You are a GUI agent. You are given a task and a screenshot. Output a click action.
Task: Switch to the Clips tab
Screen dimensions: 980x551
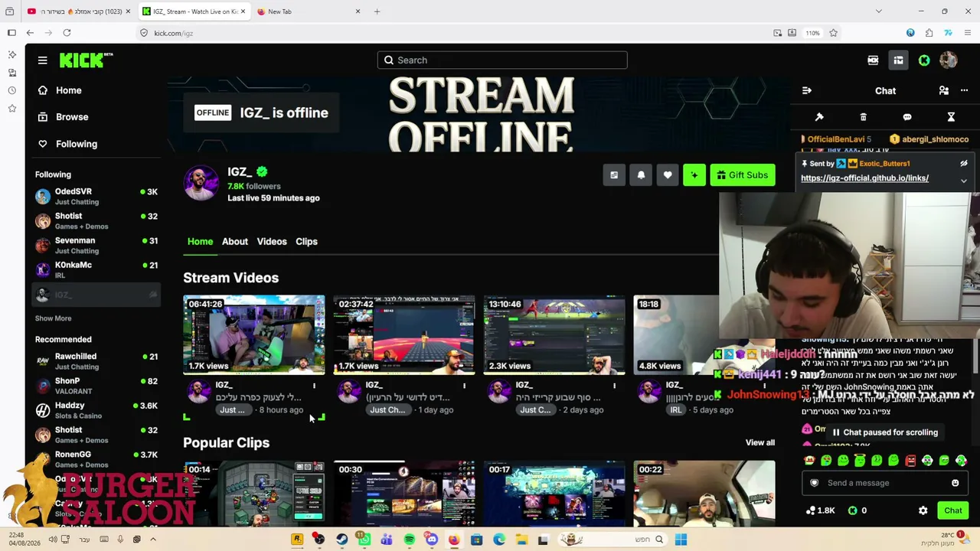click(x=306, y=242)
